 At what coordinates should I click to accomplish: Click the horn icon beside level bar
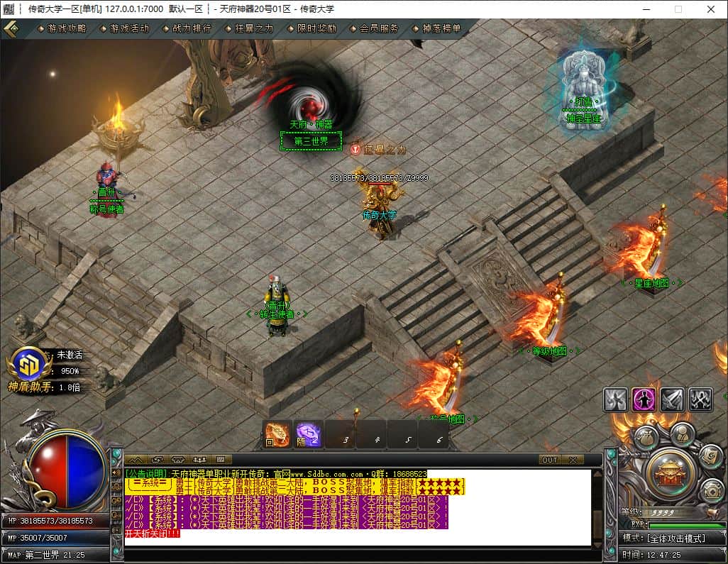711,513
